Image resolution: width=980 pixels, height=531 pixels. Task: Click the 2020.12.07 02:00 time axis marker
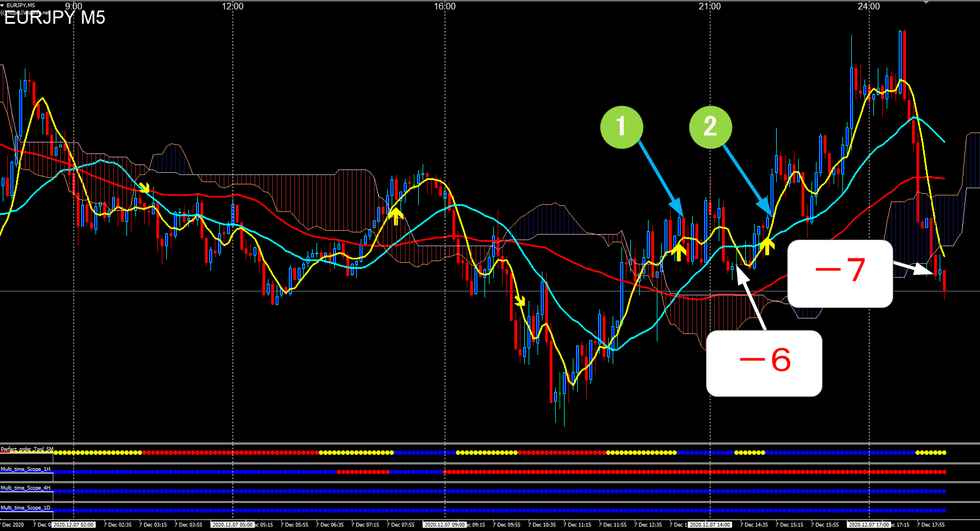(73, 525)
